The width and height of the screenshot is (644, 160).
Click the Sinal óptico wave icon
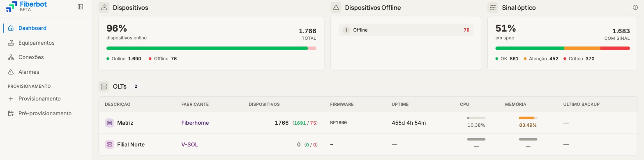point(493,7)
